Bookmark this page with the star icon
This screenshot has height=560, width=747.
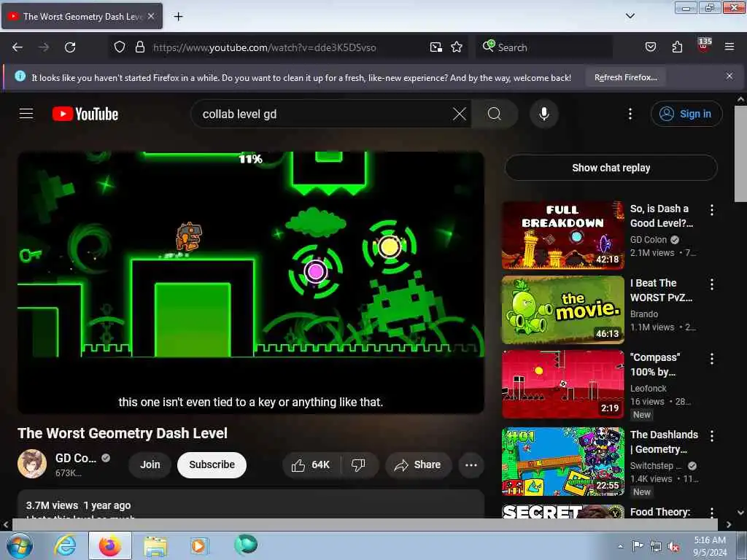[457, 47]
